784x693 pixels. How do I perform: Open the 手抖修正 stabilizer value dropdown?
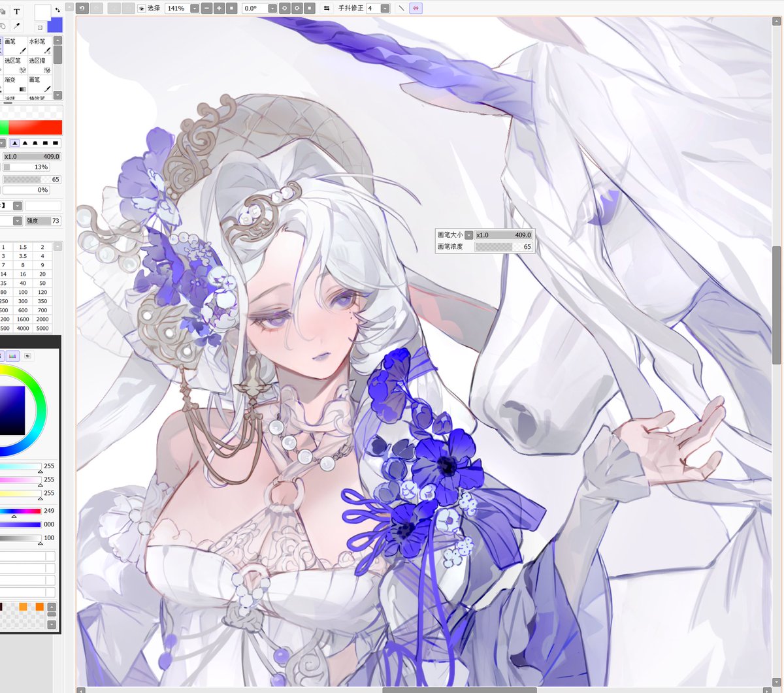point(385,8)
